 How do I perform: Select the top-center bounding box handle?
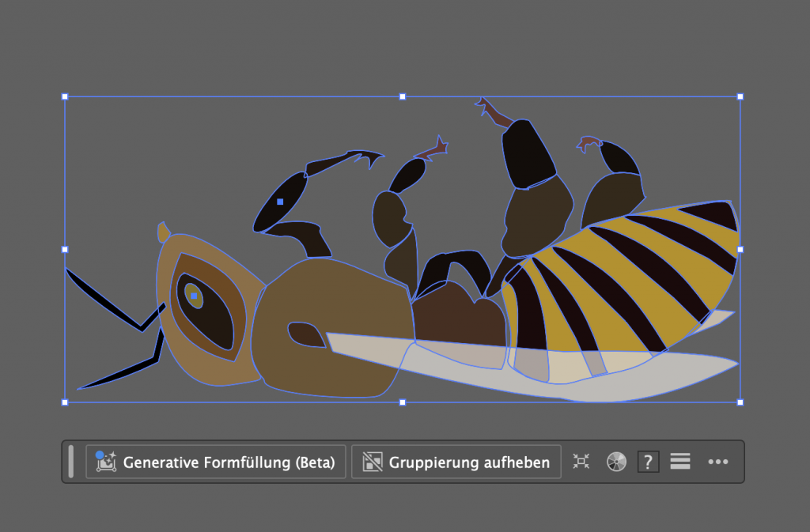(x=403, y=96)
